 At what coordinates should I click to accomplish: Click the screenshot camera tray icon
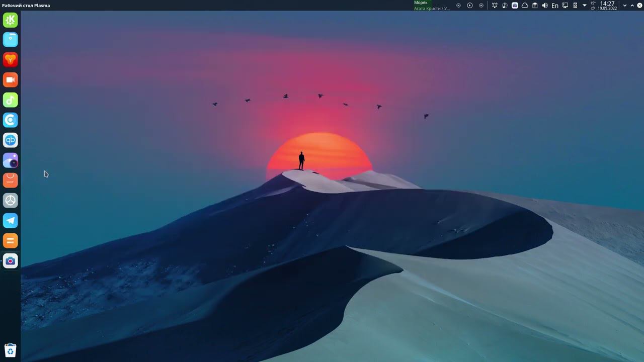click(x=515, y=6)
